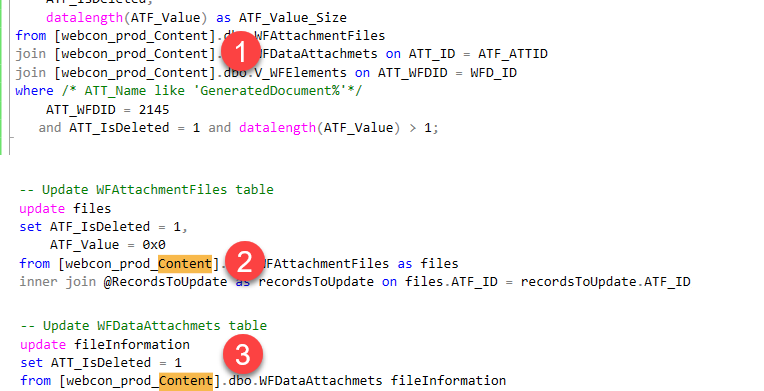Click ATF_ATTID in the join condition
The image size is (764, 391).
513,54
